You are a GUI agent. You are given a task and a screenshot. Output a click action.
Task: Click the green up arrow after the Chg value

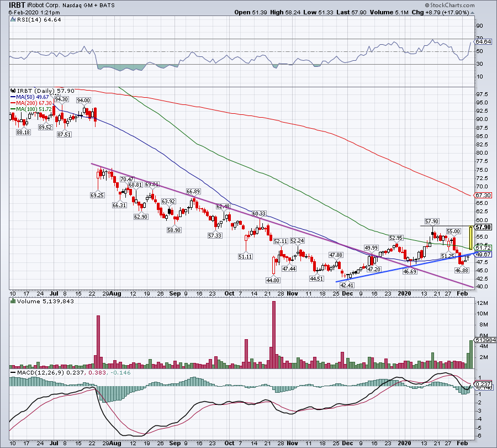(472, 13)
